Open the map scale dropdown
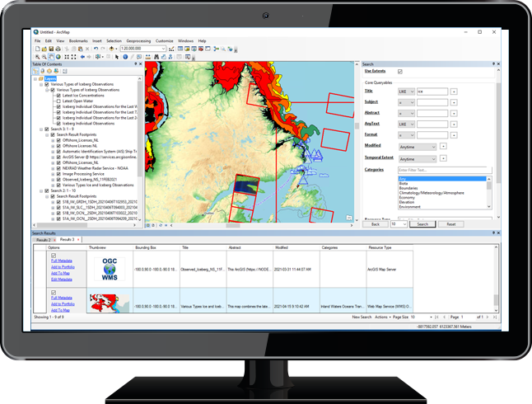Image resolution: width=532 pixels, height=404 pixels. (x=163, y=49)
